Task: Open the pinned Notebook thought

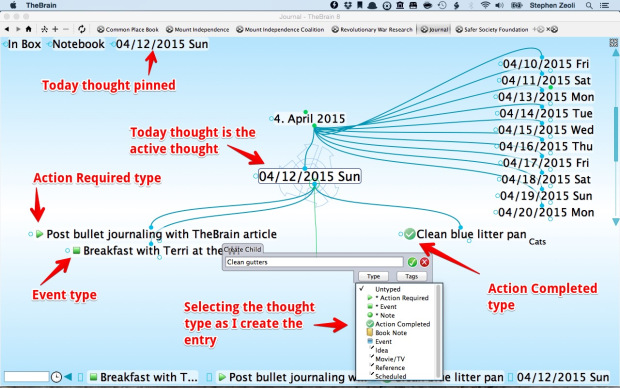Action: 78,44
